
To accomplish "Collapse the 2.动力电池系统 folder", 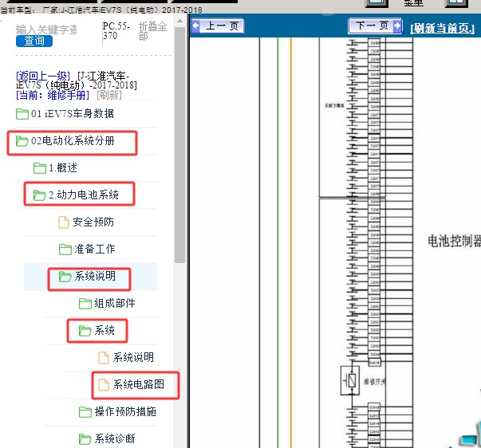I will click(84, 195).
